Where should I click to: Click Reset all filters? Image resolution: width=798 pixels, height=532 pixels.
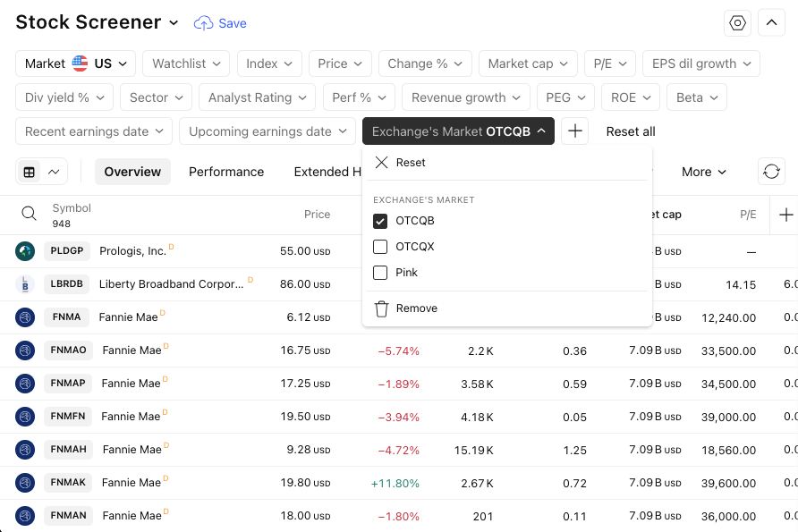pyautogui.click(x=631, y=131)
